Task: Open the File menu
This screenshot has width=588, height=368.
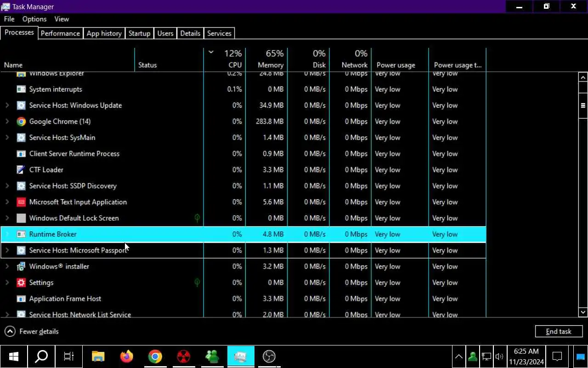Action: (x=9, y=19)
